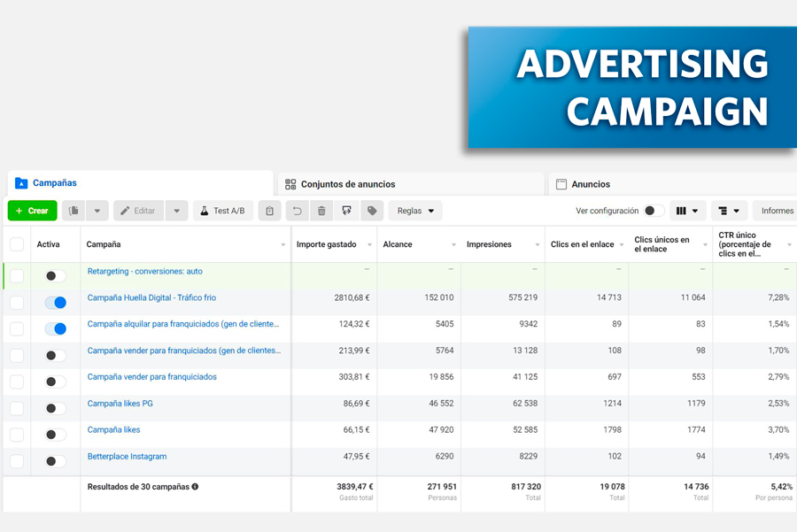Image resolution: width=797 pixels, height=532 pixels.
Task: Click the Test A/B button
Action: point(222,211)
